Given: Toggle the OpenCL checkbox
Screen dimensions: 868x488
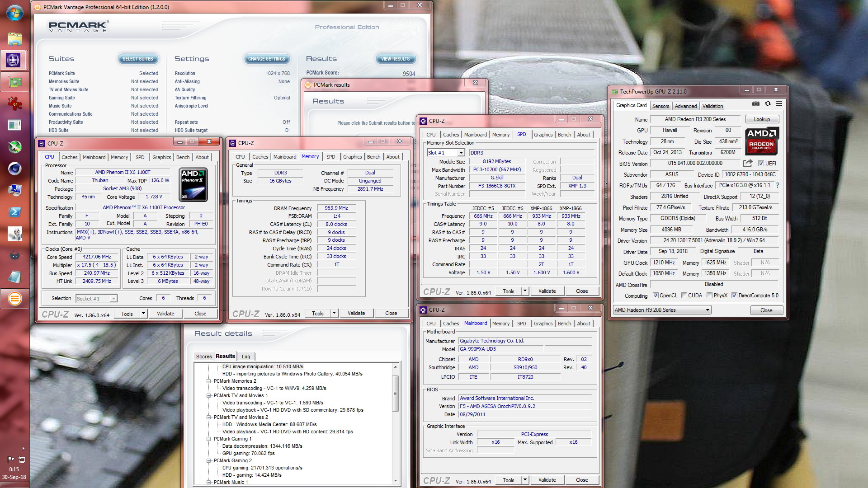Looking at the screenshot, I should [x=656, y=296].
